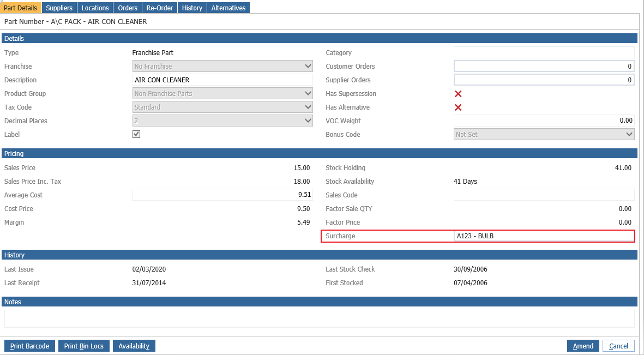Click inside the Notes text area

tap(319, 318)
